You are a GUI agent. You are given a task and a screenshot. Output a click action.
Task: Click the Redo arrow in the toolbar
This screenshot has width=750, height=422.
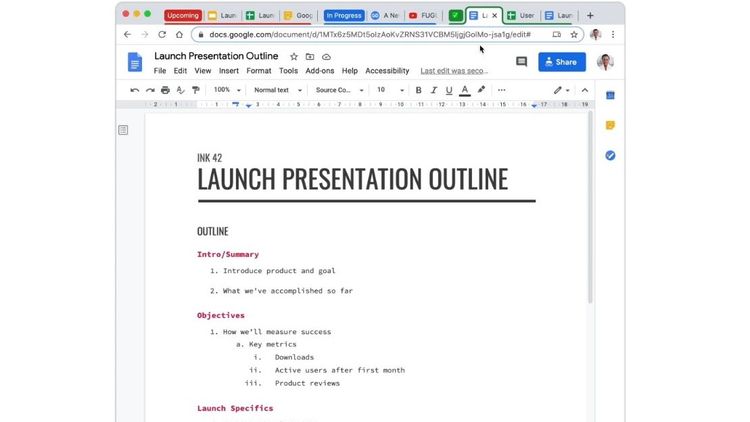(x=150, y=90)
